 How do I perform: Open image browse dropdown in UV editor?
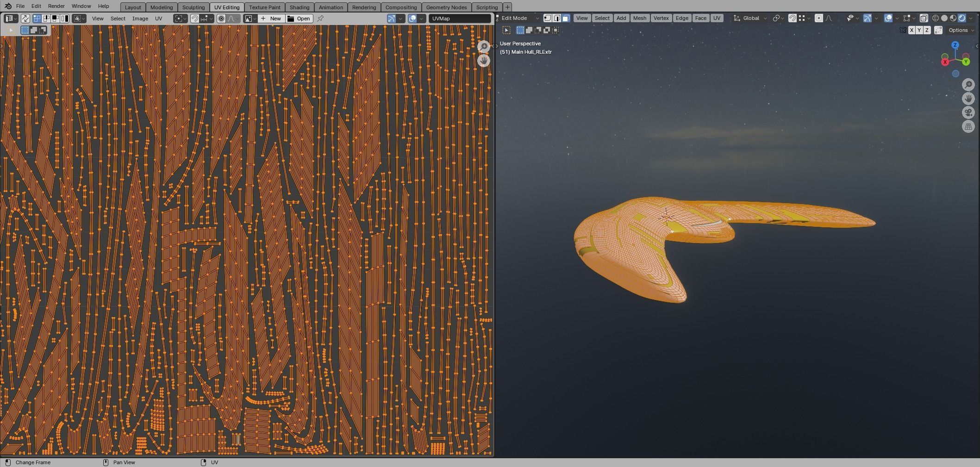pos(250,19)
